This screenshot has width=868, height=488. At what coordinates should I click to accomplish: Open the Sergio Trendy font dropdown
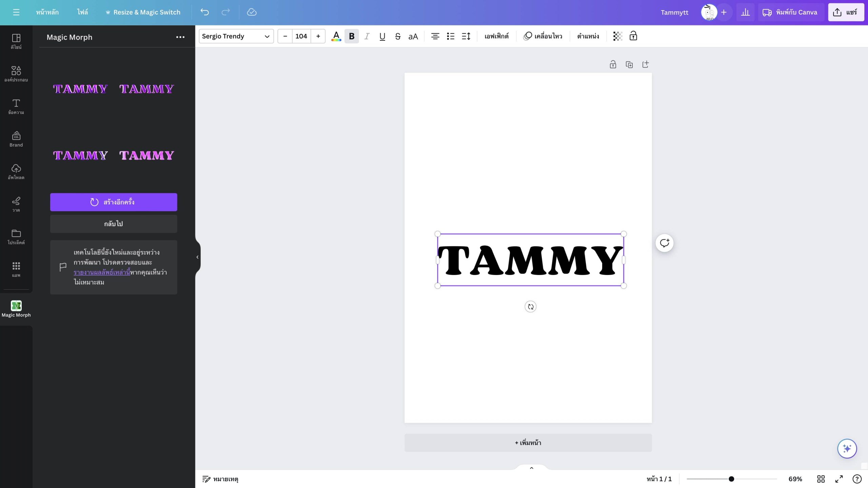coord(236,36)
